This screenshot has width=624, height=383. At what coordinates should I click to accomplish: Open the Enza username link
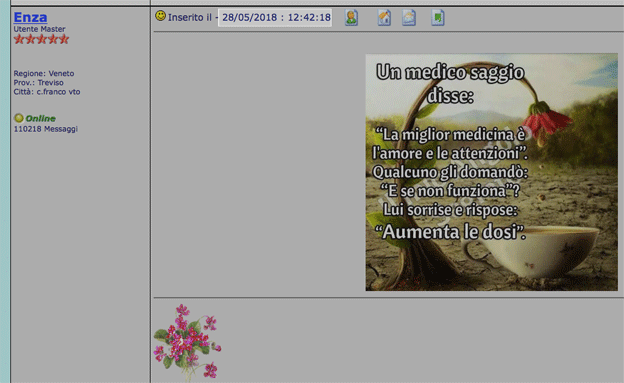click(x=30, y=18)
